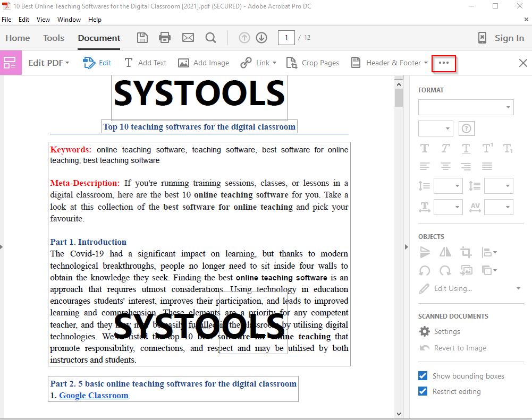Switch to the Tools tab

tap(54, 38)
